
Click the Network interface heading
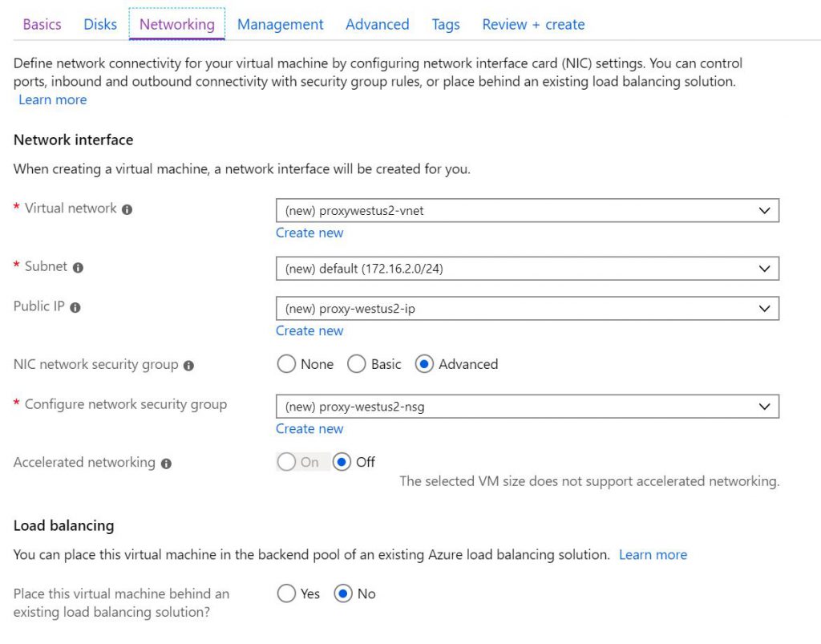(73, 140)
